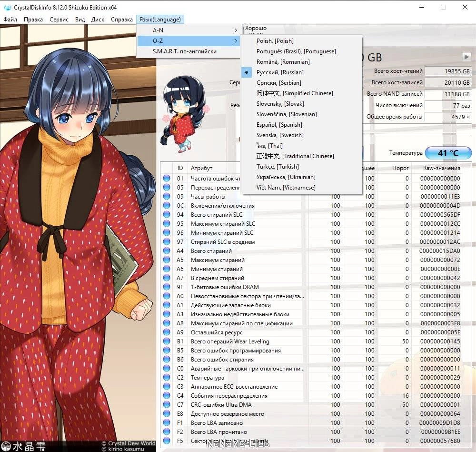Choose Español [Spanish] language
This screenshot has height=452, width=476.
(301, 124)
